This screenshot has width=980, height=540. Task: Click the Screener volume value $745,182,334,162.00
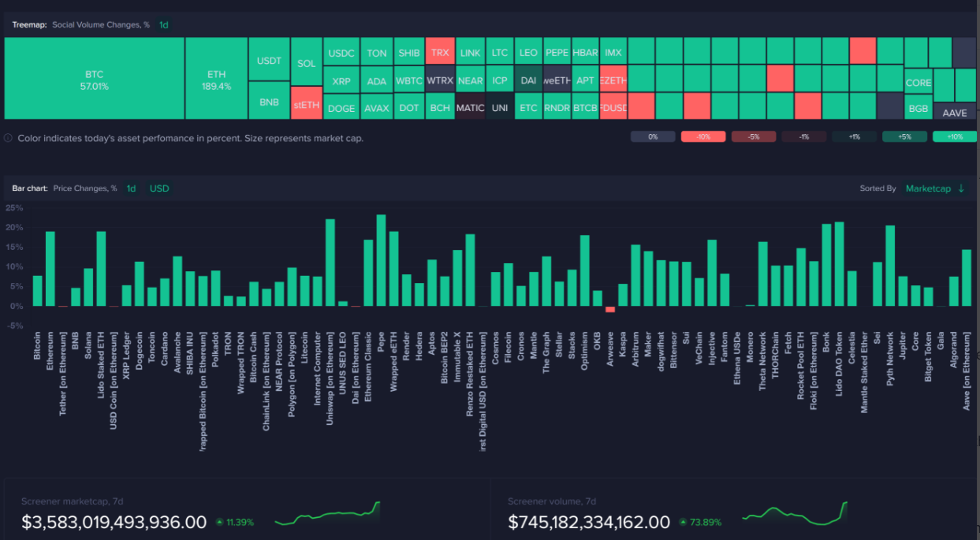(589, 522)
